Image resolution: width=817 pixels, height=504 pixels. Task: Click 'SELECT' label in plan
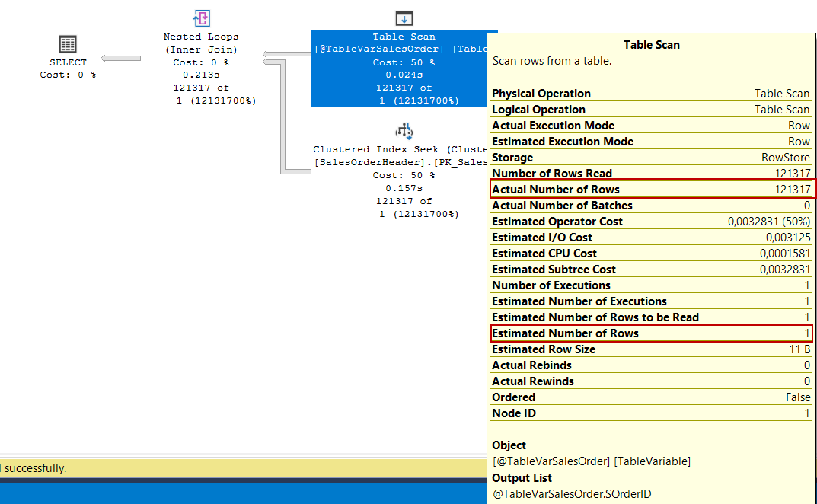tap(69, 62)
